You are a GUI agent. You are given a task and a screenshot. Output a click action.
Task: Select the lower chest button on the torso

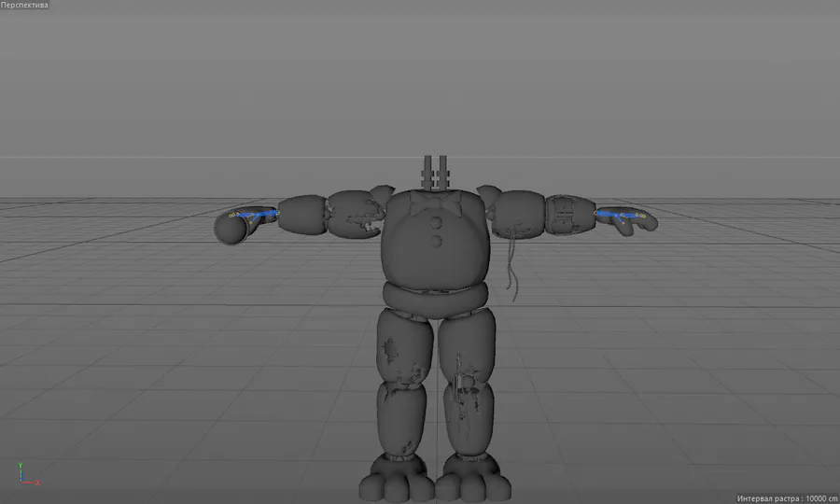[x=436, y=241]
